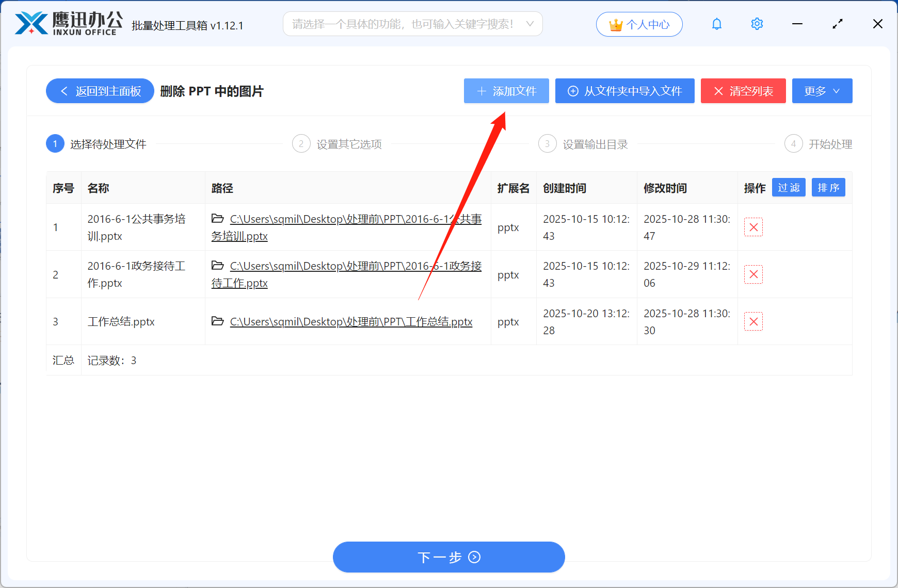The image size is (898, 588).
Task: Open the 工作总结.pptx file path link
Action: pos(350,321)
